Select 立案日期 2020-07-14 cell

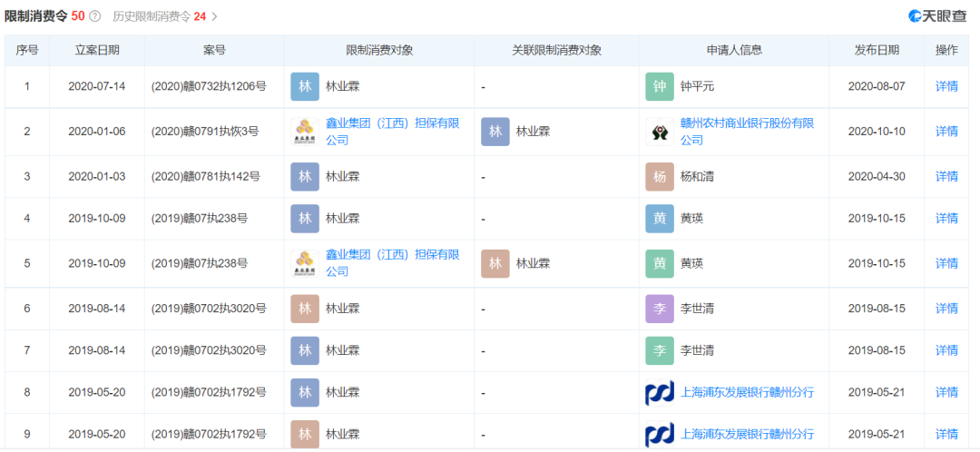(97, 87)
